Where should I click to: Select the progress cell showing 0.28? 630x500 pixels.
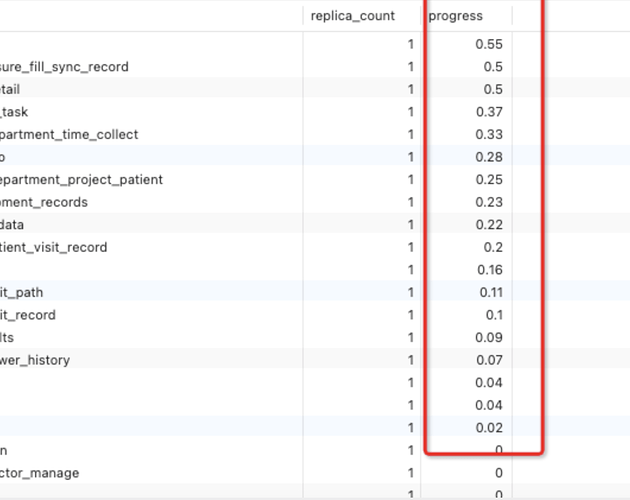tap(466, 157)
